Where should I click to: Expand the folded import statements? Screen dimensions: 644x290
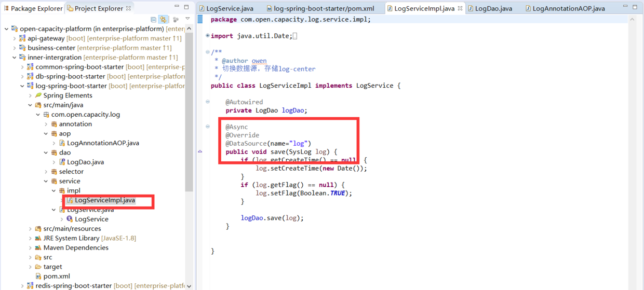tap(207, 36)
